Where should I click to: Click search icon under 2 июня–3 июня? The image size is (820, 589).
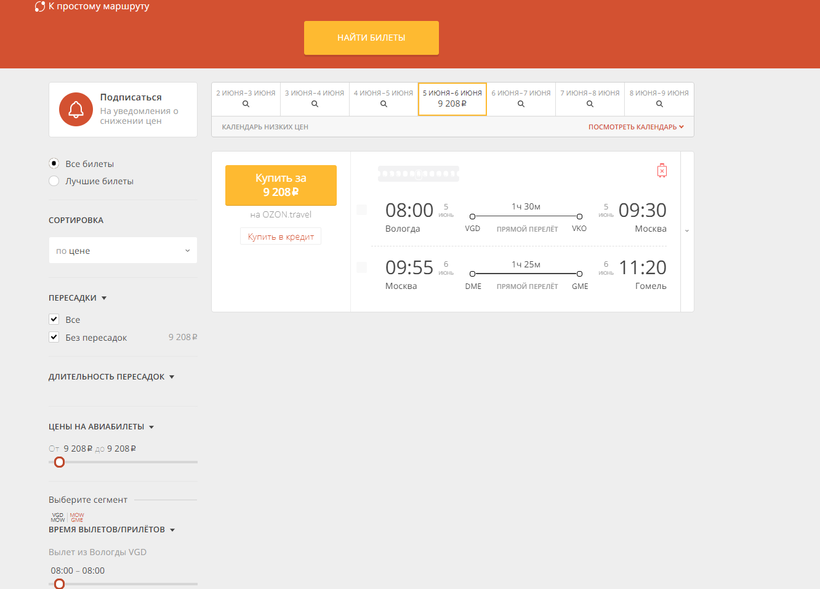246,104
